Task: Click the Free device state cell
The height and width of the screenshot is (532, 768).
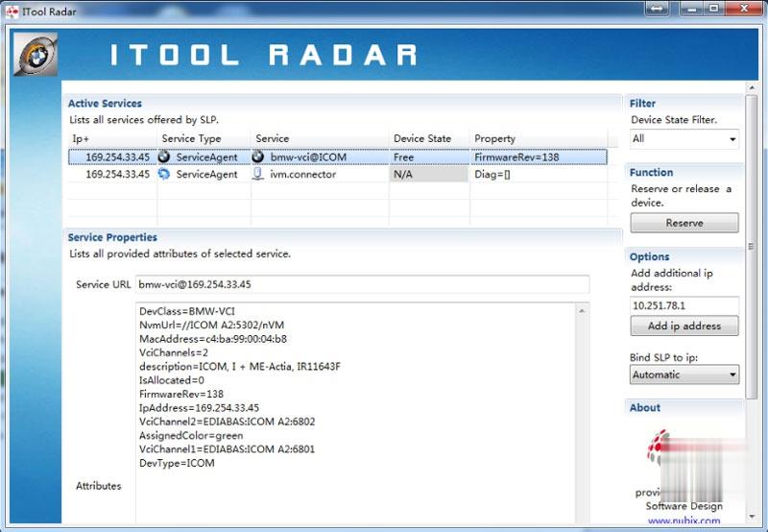Action: (x=429, y=157)
